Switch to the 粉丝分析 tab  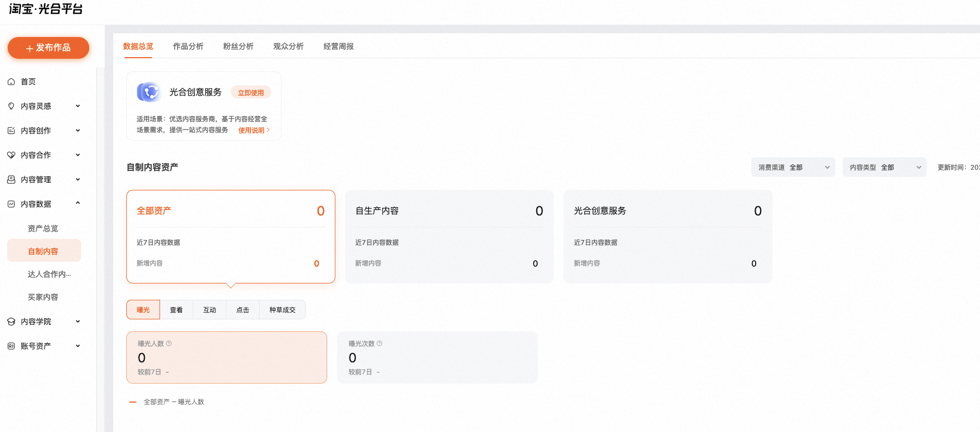[x=238, y=46]
